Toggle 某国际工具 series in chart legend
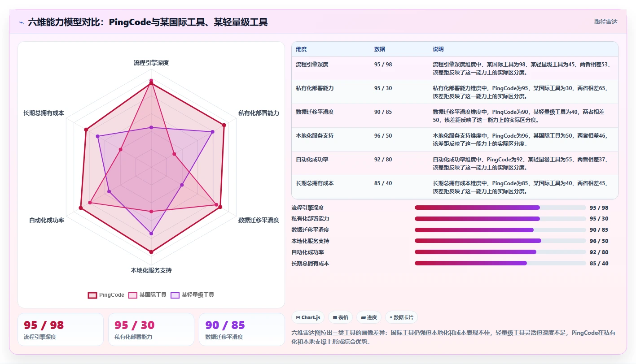The width and height of the screenshot is (636, 364). tap(148, 295)
